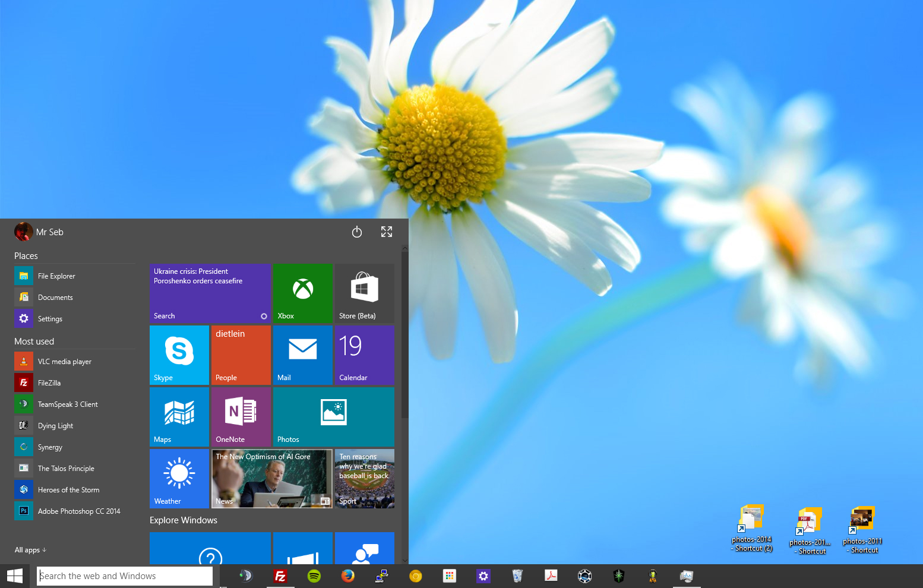Open The New Optimism of Al Gore news
The height and width of the screenshot is (588, 923).
[271, 479]
